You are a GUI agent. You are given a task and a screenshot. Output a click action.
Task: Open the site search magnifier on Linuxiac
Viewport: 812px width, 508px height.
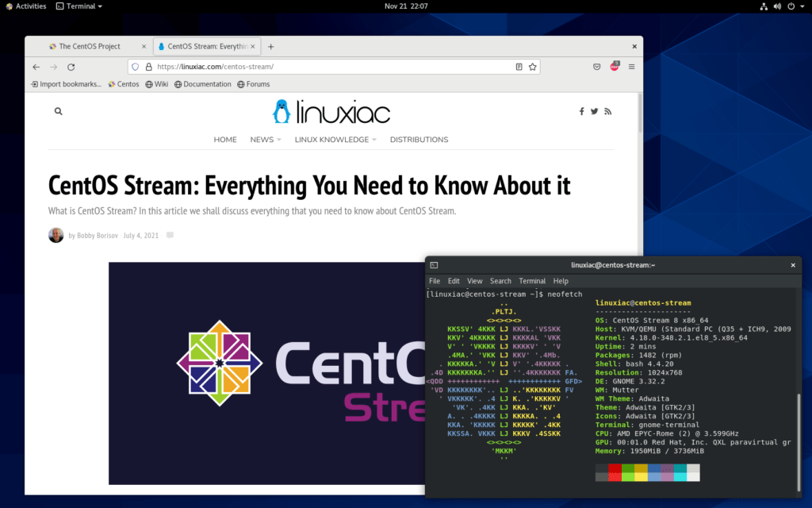pyautogui.click(x=58, y=111)
